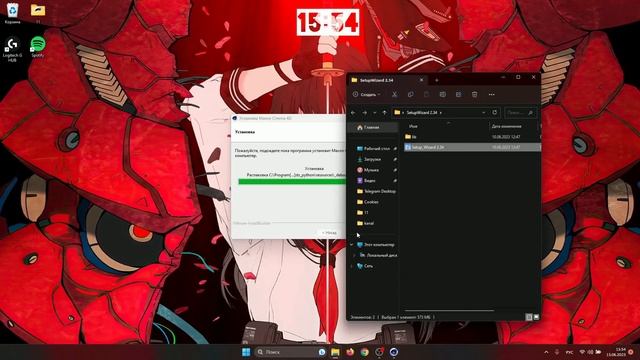Viewport: 640px width, 360px height.
Task: Refresh the SetupWizard 2.34 folder view
Action: (495, 112)
